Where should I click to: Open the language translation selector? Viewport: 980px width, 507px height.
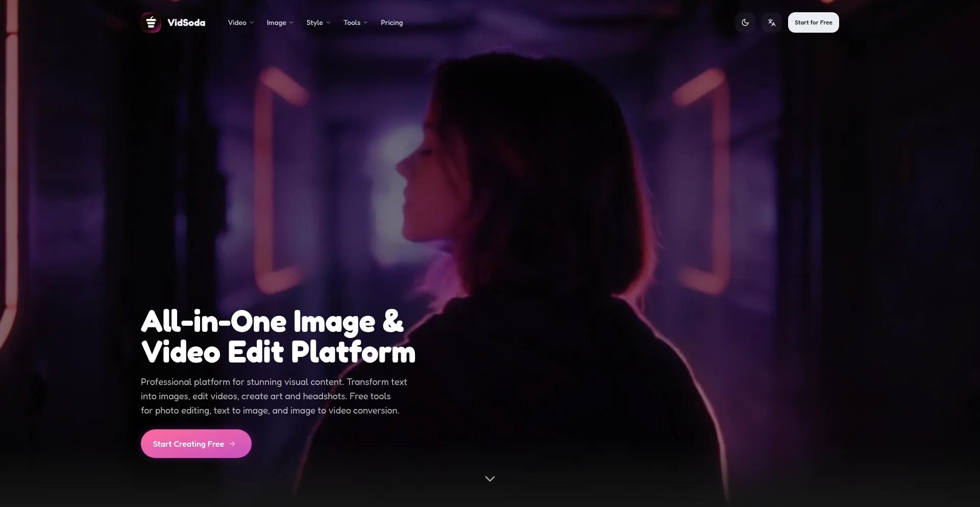coord(772,22)
